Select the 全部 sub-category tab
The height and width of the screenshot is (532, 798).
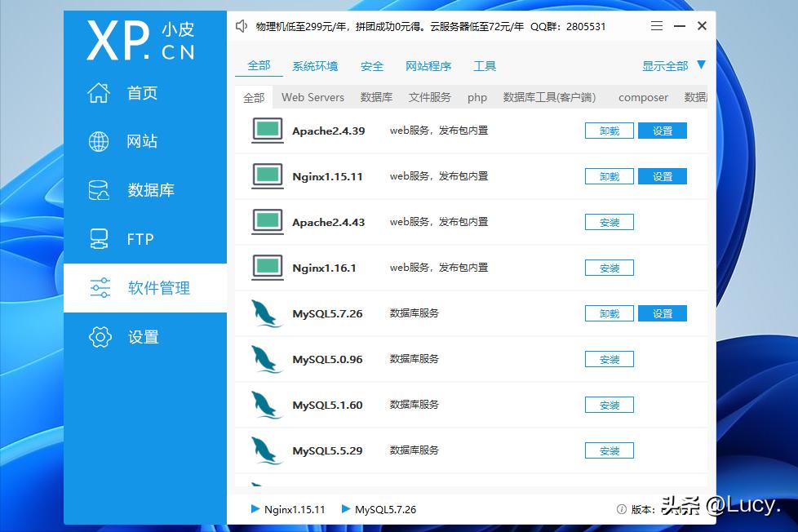click(254, 97)
